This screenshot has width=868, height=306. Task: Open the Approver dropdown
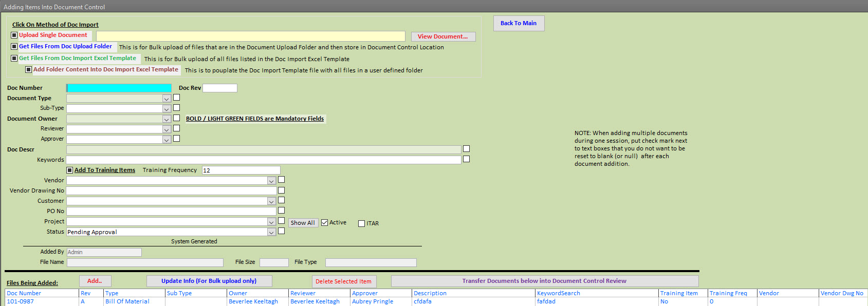tap(167, 140)
